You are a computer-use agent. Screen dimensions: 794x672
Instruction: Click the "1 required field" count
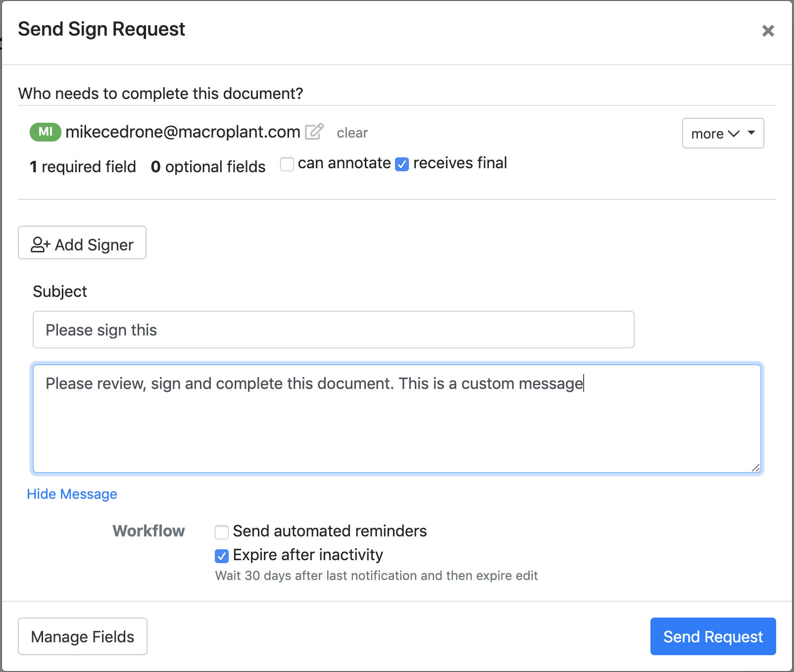[x=83, y=167]
